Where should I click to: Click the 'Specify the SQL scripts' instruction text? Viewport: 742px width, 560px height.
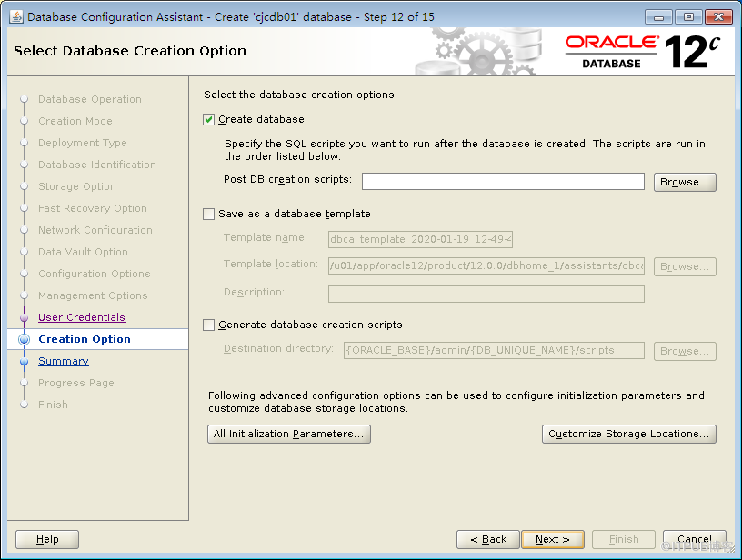[465, 150]
